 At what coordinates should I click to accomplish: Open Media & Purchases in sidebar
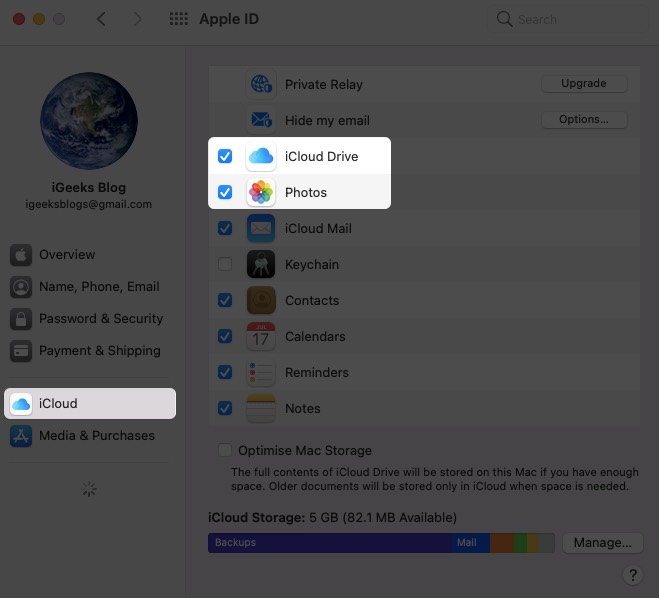pos(96,435)
